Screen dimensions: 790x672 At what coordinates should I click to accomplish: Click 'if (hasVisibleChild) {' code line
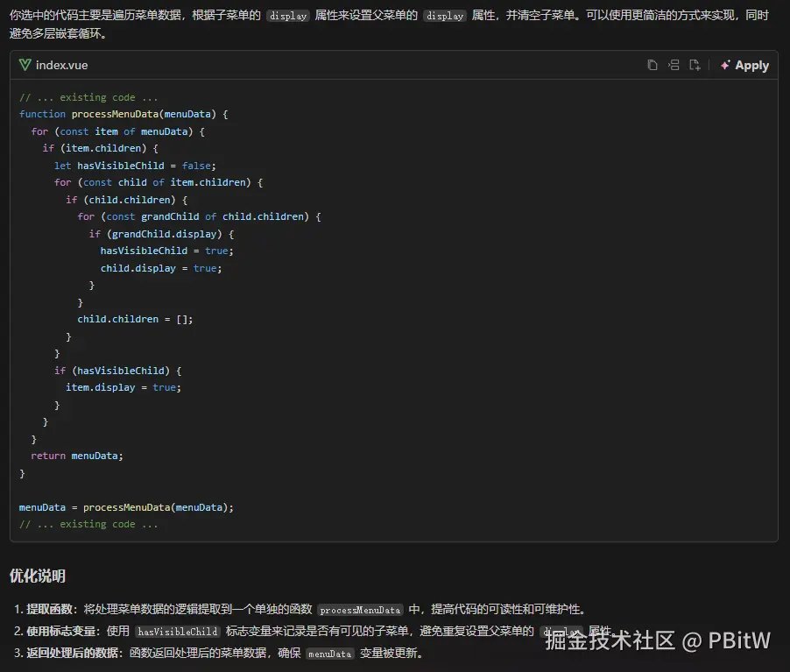(117, 371)
